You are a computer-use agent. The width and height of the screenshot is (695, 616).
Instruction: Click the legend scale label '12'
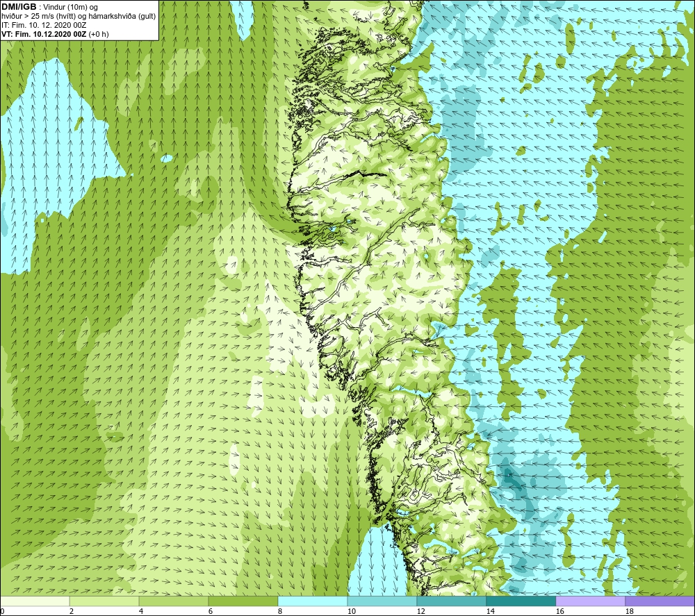tap(420, 612)
